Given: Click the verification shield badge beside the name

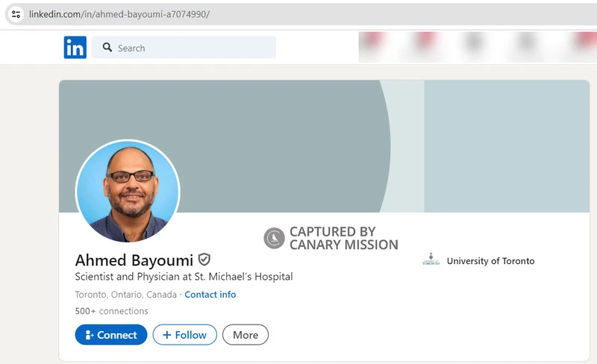Looking at the screenshot, I should pos(204,260).
